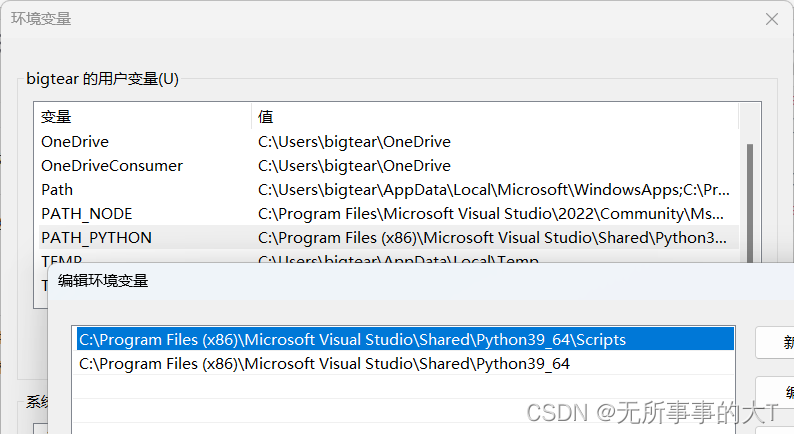794x434 pixels.
Task: Click the PATH_PYTHON value cell
Action: 492,238
